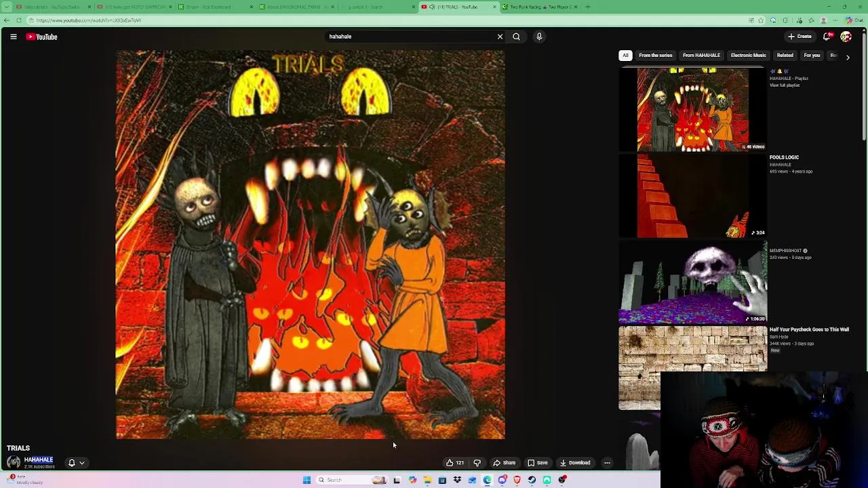Image resolution: width=868 pixels, height=488 pixels.
Task: Open Microsoft Edge from the taskbar
Action: point(487,480)
